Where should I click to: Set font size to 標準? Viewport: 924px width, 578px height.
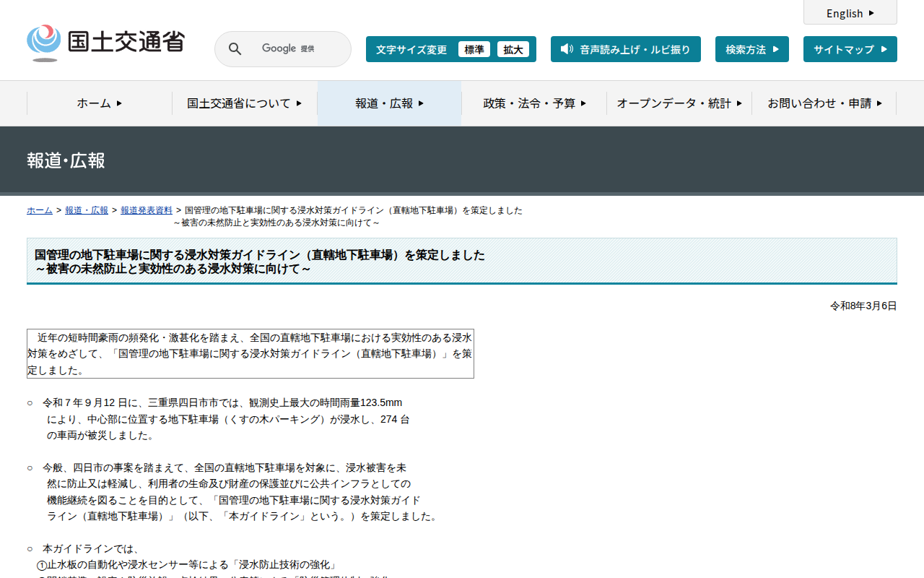tap(474, 49)
